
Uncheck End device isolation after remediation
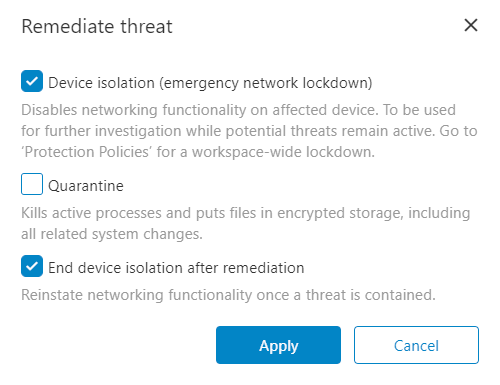click(32, 266)
